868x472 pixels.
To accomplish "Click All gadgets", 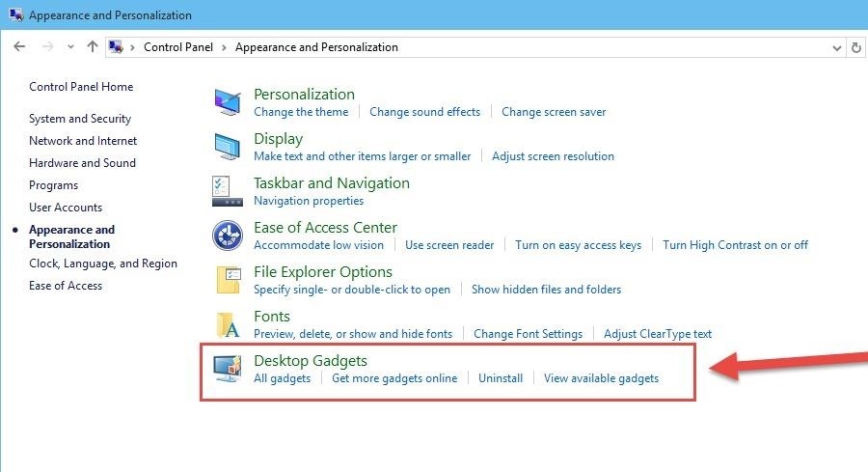I will [x=283, y=378].
